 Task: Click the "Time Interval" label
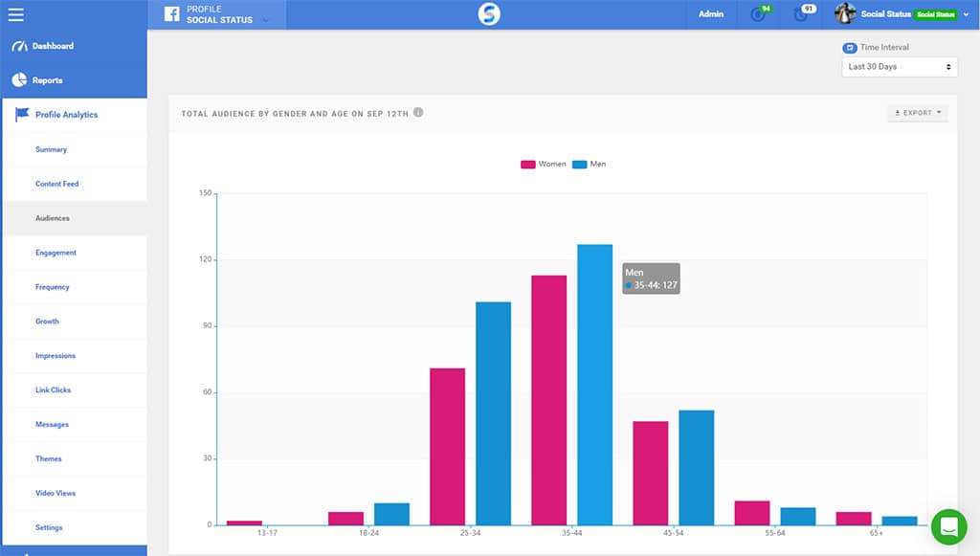884,48
